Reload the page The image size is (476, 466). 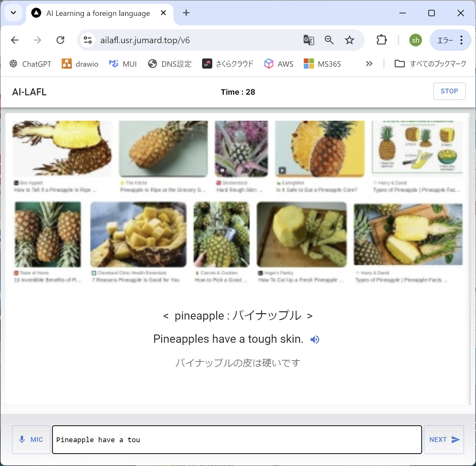point(60,40)
